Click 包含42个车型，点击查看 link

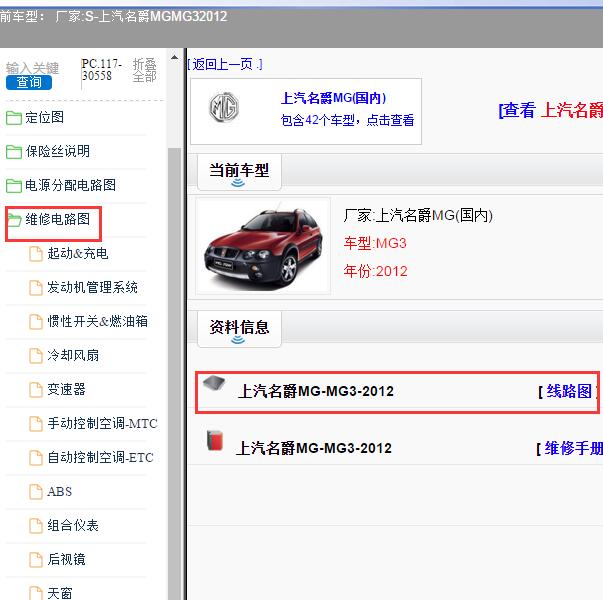pos(347,120)
